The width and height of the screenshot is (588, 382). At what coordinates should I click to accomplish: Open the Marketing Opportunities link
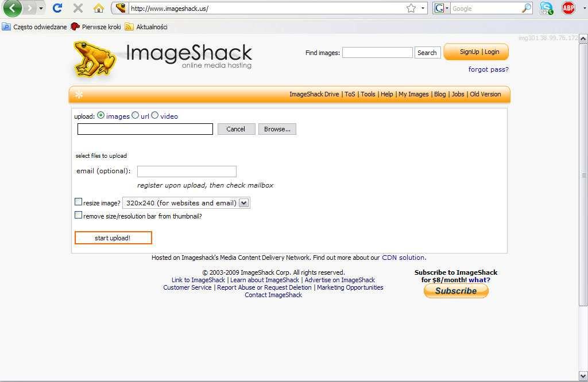tap(350, 287)
